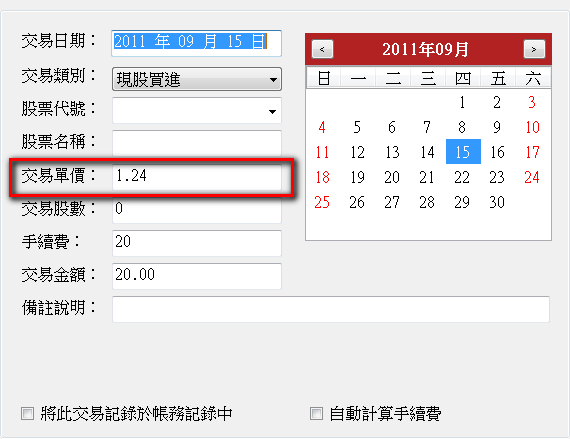The height and width of the screenshot is (439, 570).
Task: Expand the 股票代號 combo box
Action: tap(272, 111)
